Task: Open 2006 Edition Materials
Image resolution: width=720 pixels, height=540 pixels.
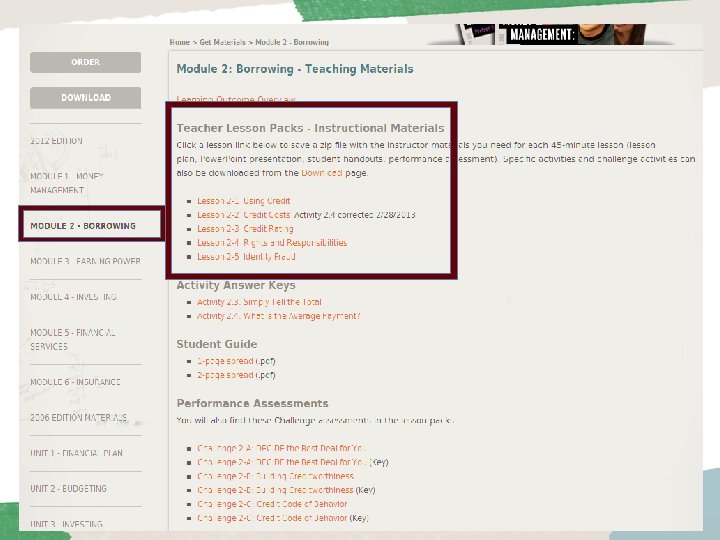Action: coord(79,418)
